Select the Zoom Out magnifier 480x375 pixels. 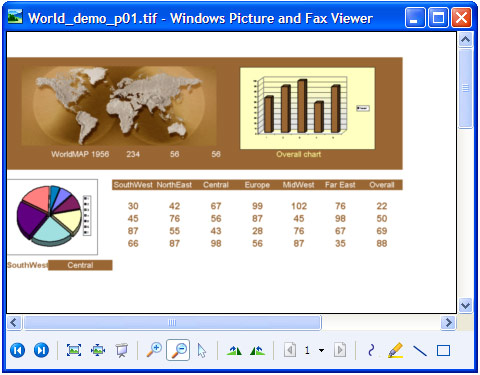(x=178, y=350)
